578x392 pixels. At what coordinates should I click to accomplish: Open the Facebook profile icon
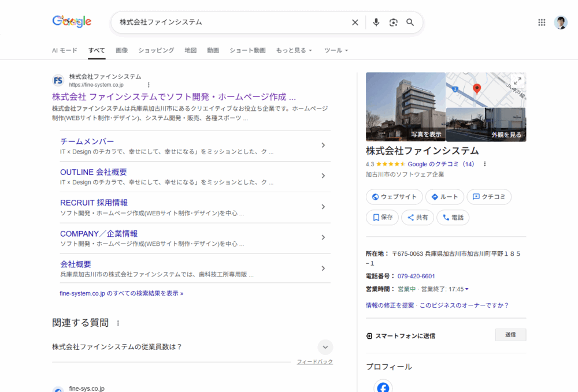point(383,386)
